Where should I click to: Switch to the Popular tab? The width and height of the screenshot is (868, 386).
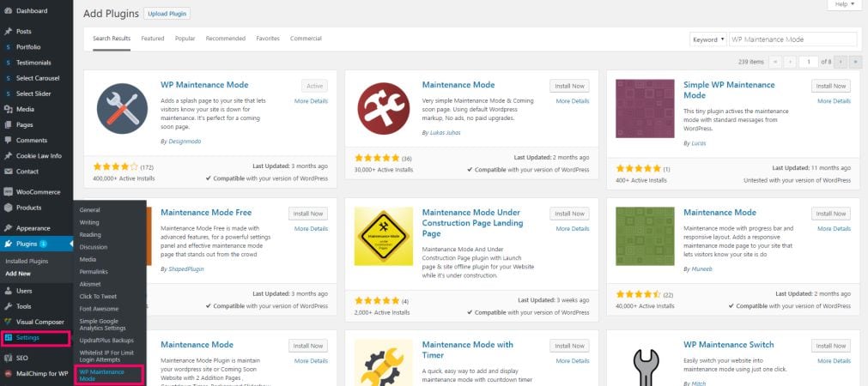point(185,39)
